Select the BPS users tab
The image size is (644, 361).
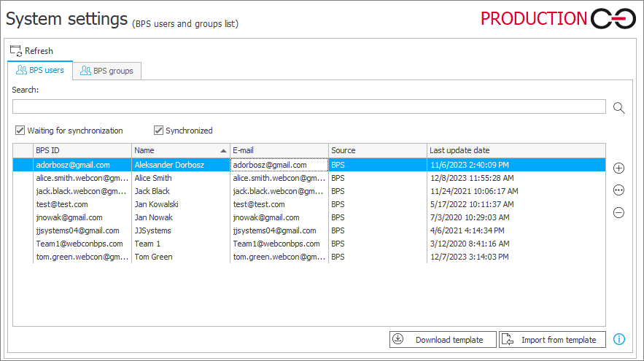[x=40, y=70]
